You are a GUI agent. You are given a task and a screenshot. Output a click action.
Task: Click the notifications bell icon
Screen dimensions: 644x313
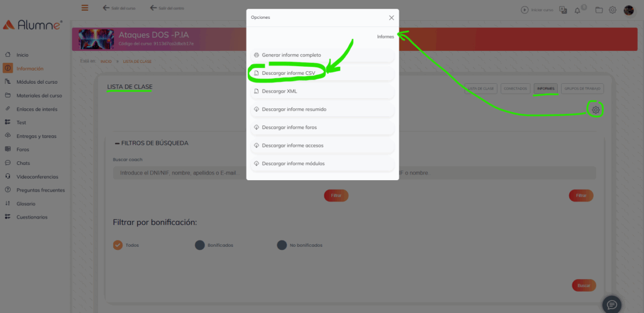tap(577, 10)
